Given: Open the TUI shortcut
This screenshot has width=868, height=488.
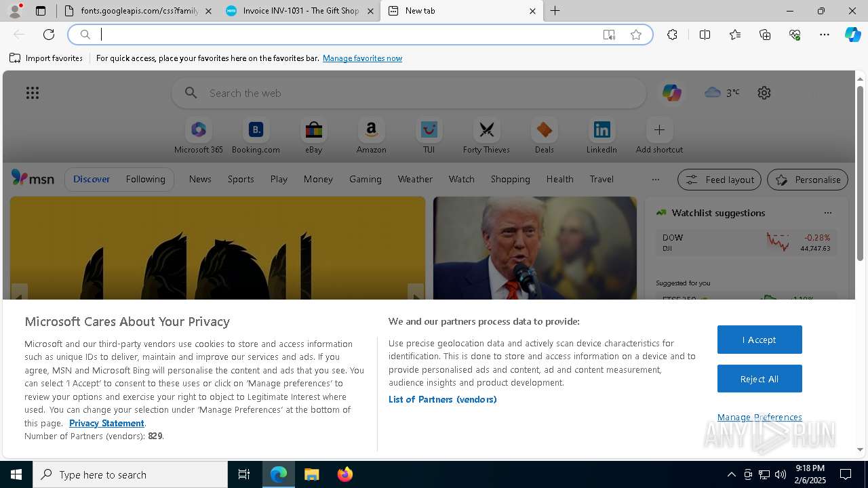Looking at the screenshot, I should coord(429,136).
